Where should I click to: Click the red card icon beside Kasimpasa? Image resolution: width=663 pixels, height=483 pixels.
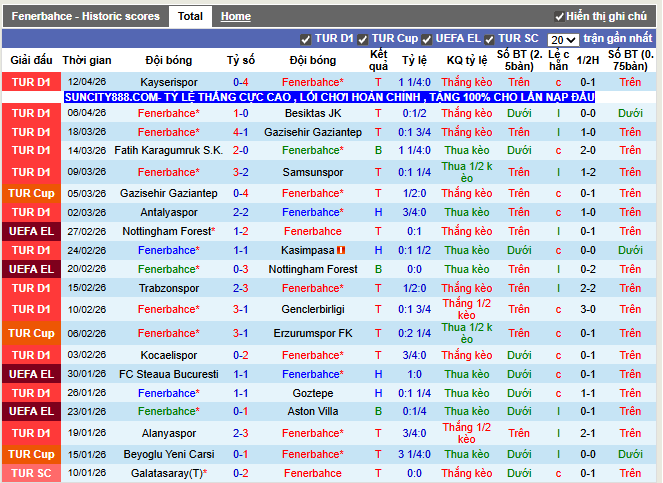[x=342, y=250]
